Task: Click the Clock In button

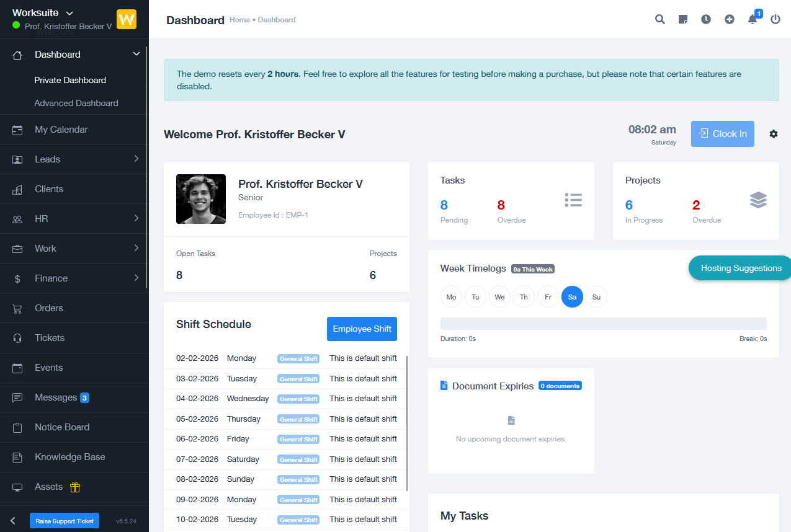Action: coord(722,134)
